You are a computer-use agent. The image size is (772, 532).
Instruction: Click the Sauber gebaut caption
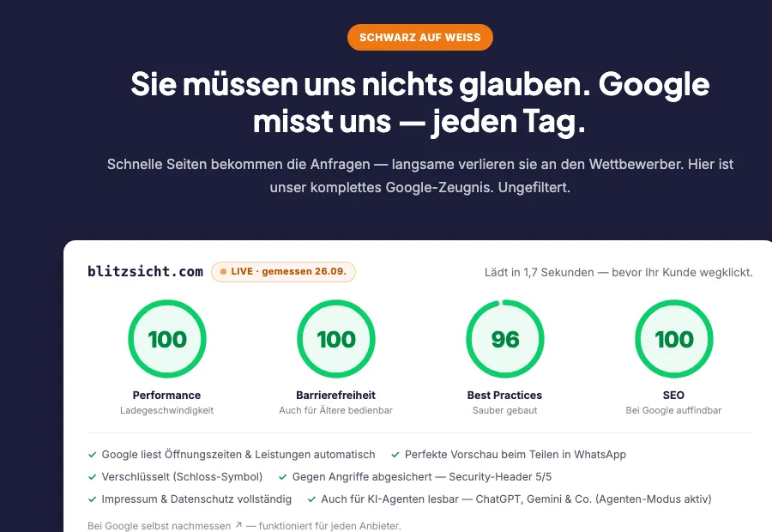click(x=504, y=410)
